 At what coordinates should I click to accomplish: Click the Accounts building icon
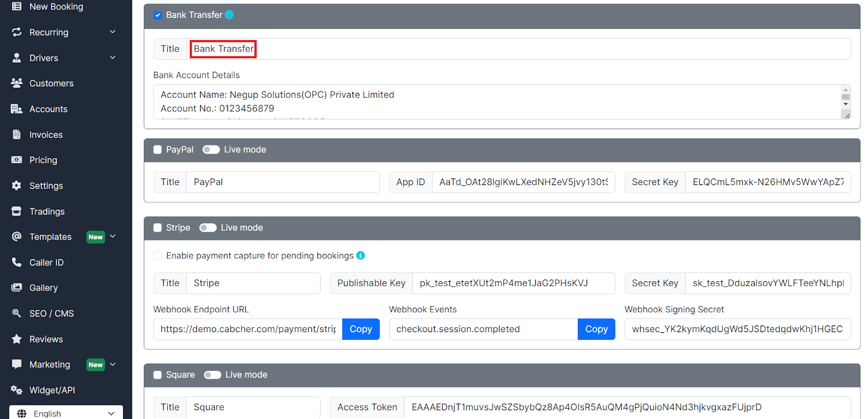(17, 109)
